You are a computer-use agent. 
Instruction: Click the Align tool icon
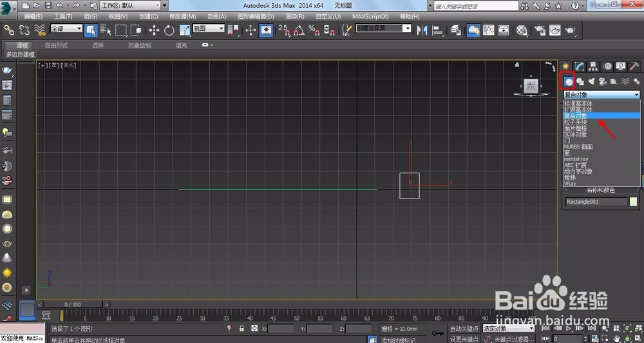tap(438, 30)
